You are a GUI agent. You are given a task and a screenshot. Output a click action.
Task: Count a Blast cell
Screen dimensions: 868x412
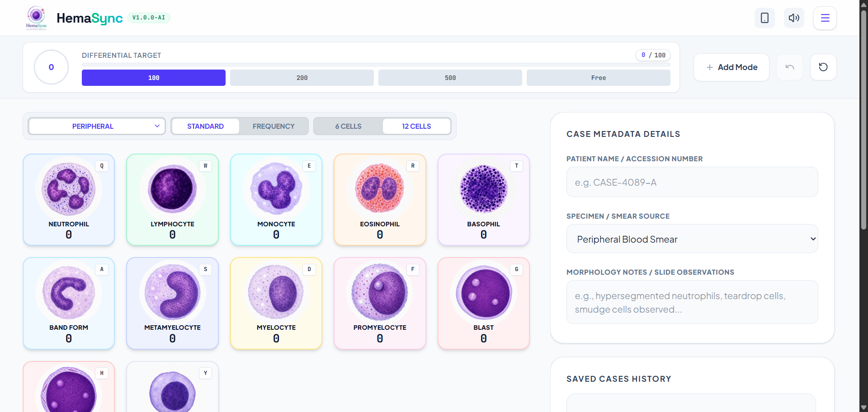[484, 303]
